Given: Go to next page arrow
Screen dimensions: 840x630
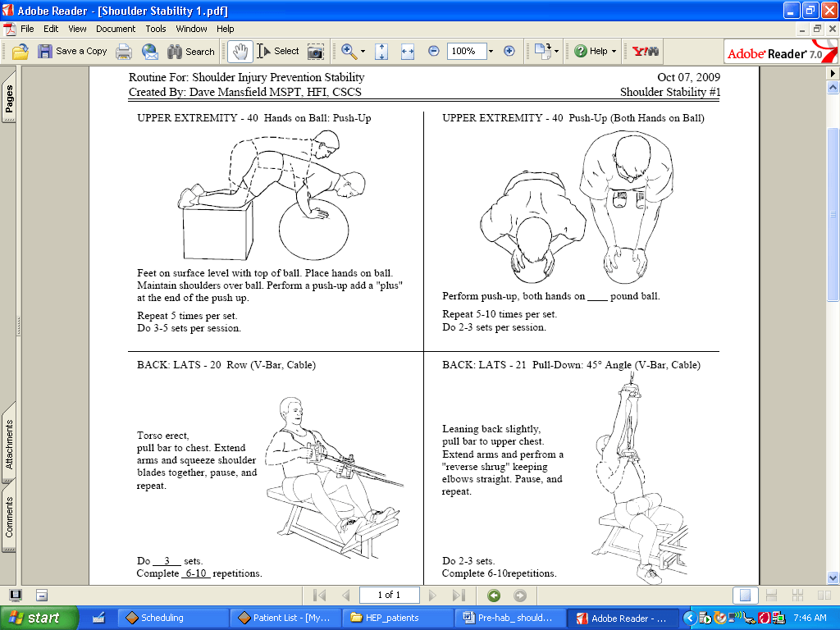Looking at the screenshot, I should (432, 596).
